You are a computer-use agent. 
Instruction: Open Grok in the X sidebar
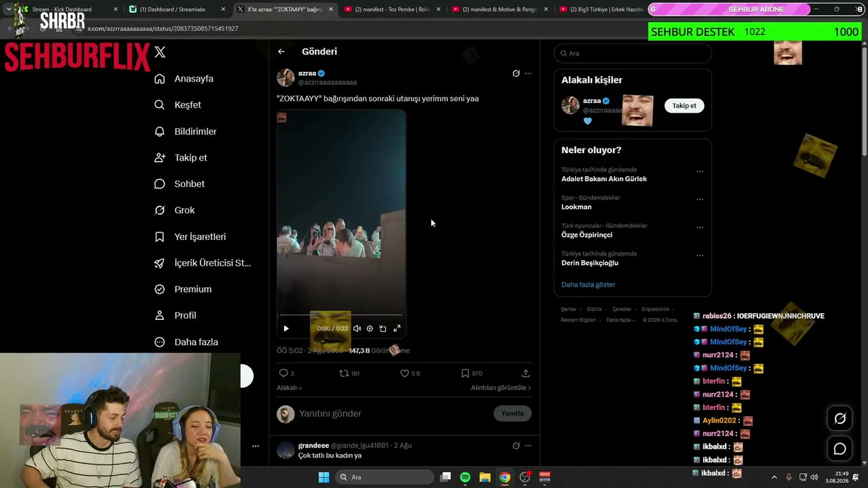point(174,210)
